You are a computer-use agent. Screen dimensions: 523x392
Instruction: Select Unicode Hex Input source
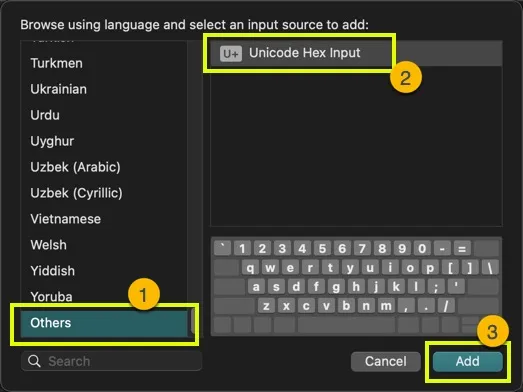[x=356, y=53]
